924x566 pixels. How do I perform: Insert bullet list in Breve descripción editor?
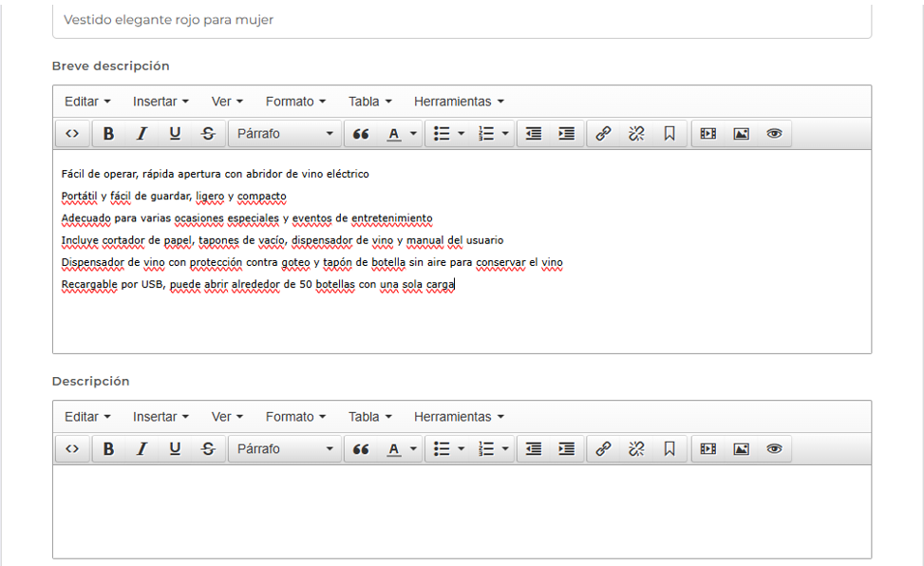442,134
